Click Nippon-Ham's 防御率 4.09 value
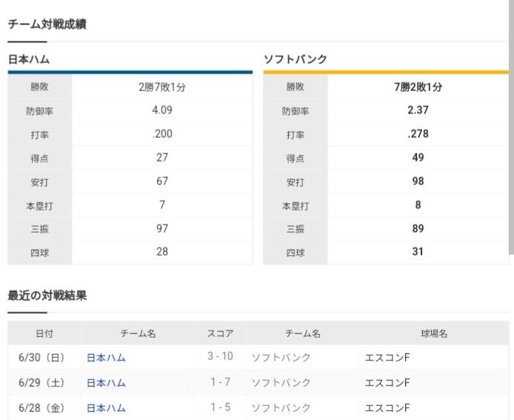The image size is (514, 420). coord(162,110)
